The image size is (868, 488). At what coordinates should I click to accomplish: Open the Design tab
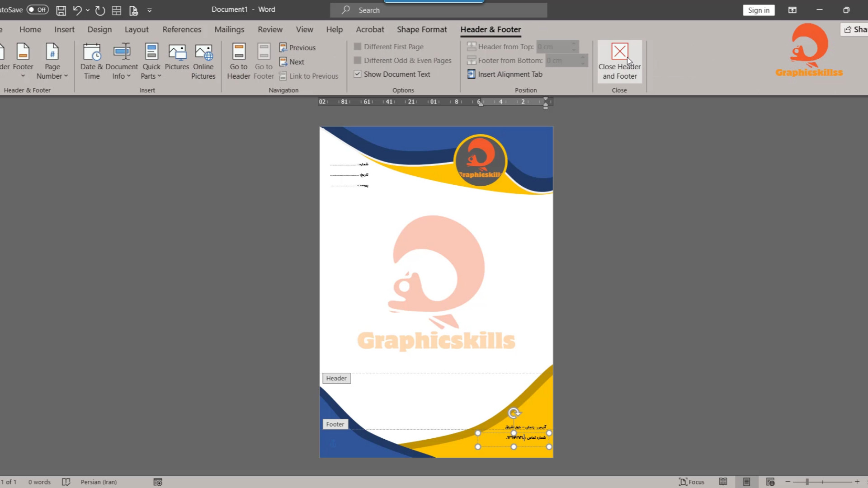[x=99, y=29]
